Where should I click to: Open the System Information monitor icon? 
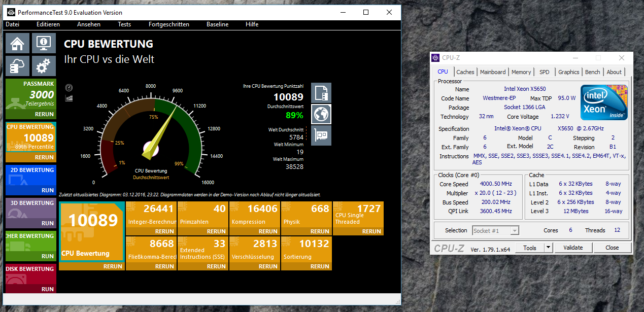click(44, 44)
